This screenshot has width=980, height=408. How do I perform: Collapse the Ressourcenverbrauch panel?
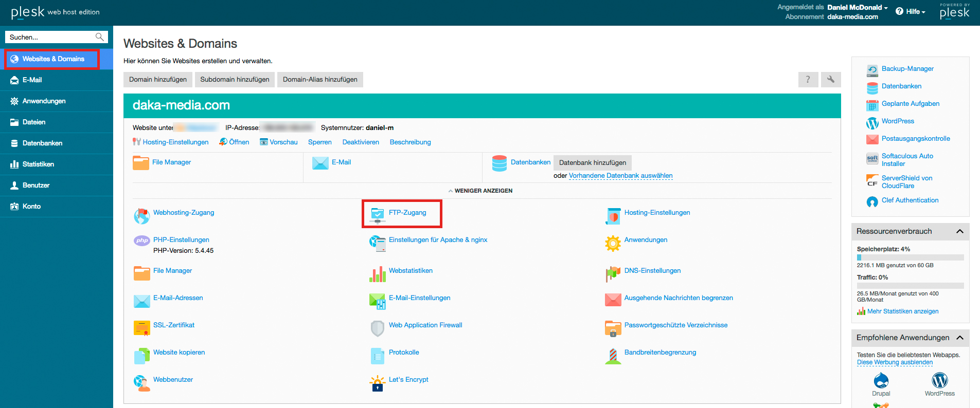(959, 231)
